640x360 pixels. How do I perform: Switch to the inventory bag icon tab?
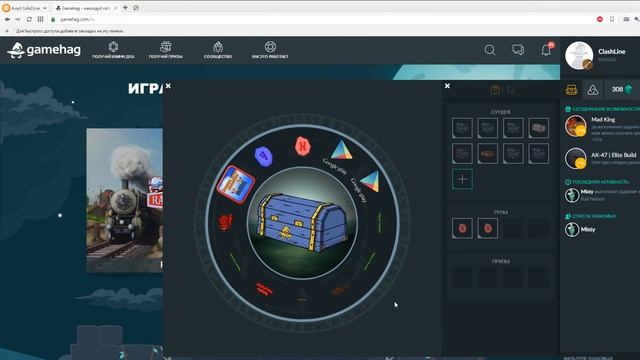pyautogui.click(x=495, y=89)
